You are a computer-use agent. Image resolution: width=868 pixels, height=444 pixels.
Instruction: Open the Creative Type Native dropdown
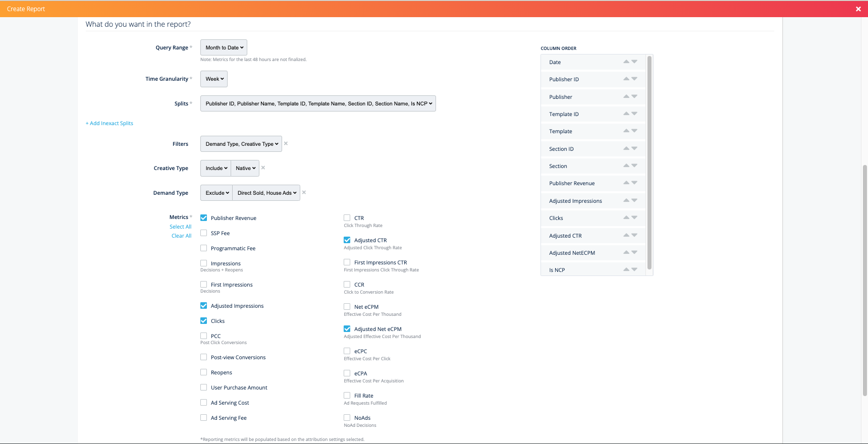245,168
